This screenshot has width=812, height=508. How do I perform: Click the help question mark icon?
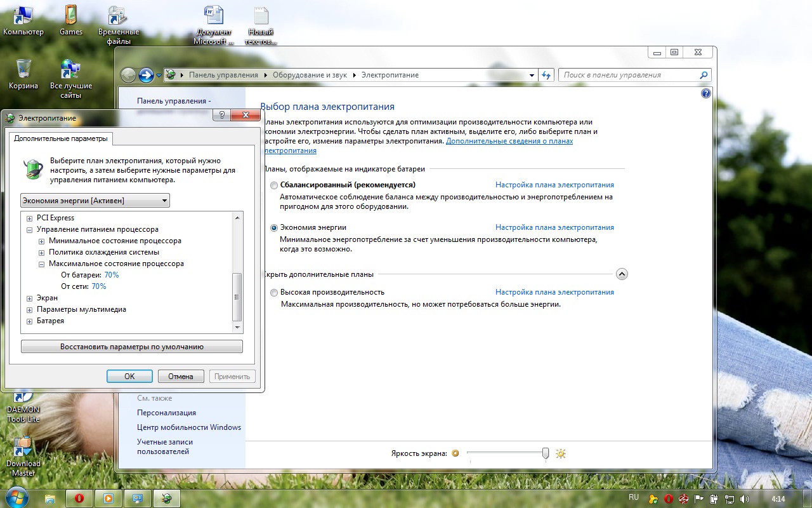[705, 93]
